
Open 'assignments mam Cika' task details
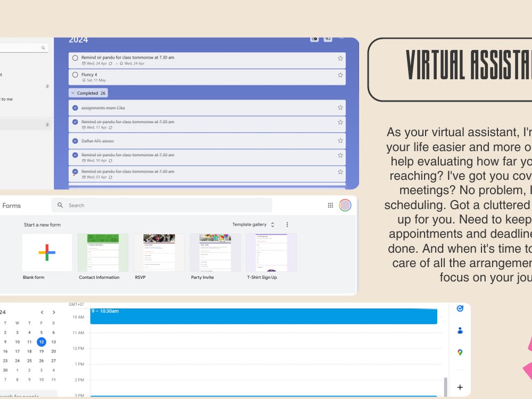click(x=207, y=108)
